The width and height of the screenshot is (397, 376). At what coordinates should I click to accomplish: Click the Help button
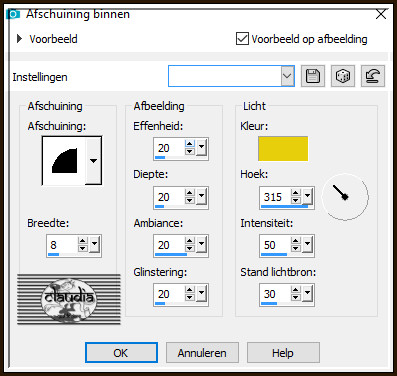[283, 352]
